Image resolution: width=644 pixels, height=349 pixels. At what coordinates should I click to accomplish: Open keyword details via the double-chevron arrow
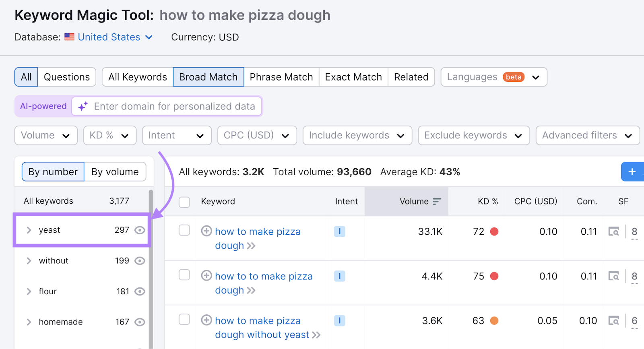point(251,246)
